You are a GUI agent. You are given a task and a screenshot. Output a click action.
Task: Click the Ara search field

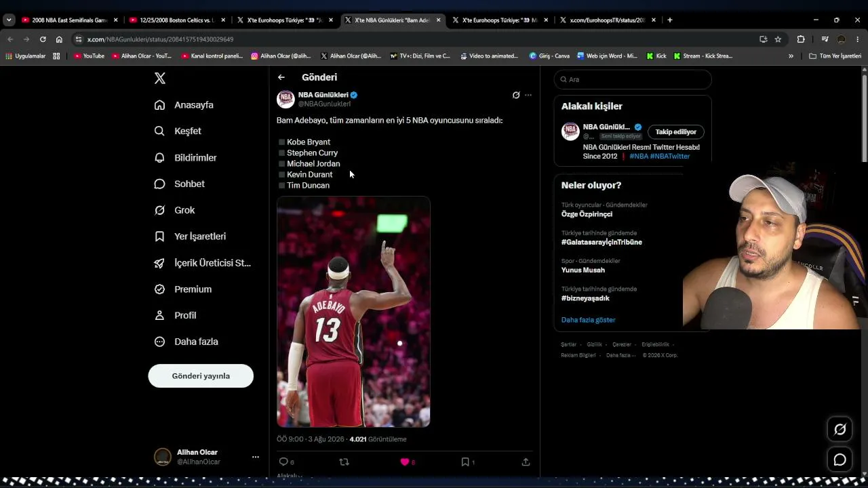[633, 79]
